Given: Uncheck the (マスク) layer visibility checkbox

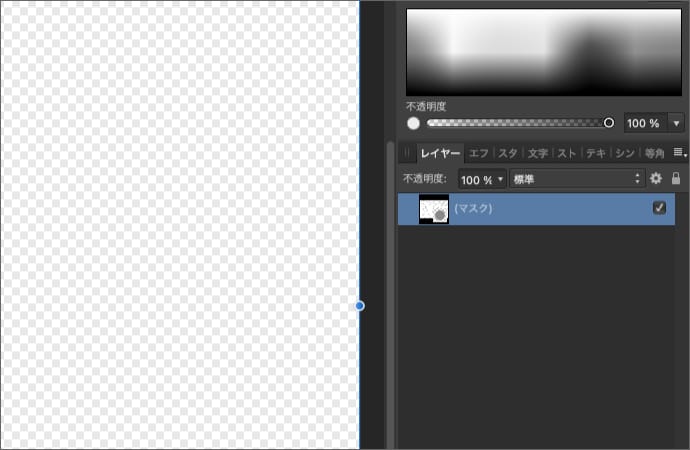Looking at the screenshot, I should [x=659, y=208].
